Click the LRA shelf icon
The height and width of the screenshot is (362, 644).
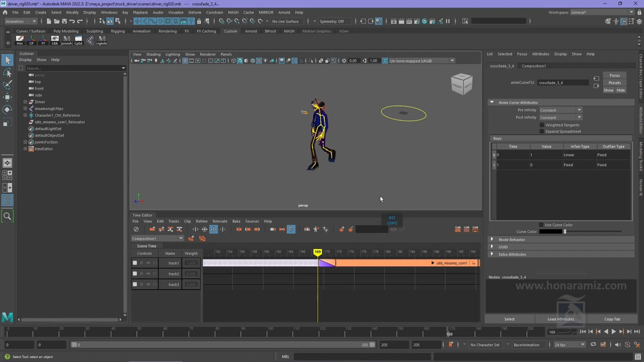55,40
